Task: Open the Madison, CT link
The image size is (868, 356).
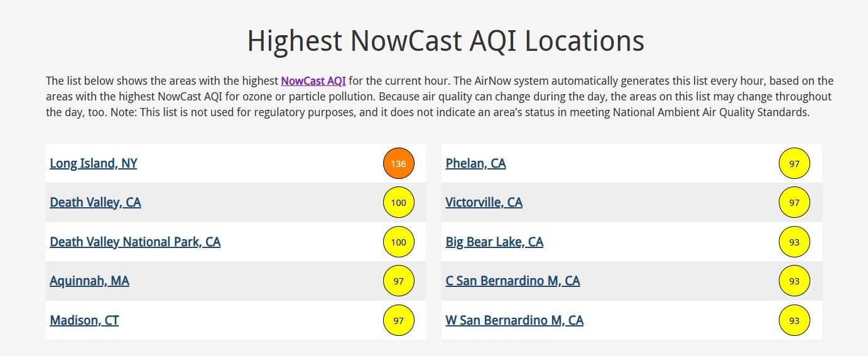Action: tap(84, 321)
